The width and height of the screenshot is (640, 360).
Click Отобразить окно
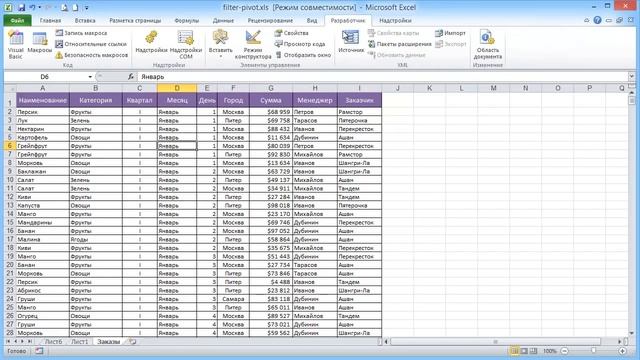(303, 55)
